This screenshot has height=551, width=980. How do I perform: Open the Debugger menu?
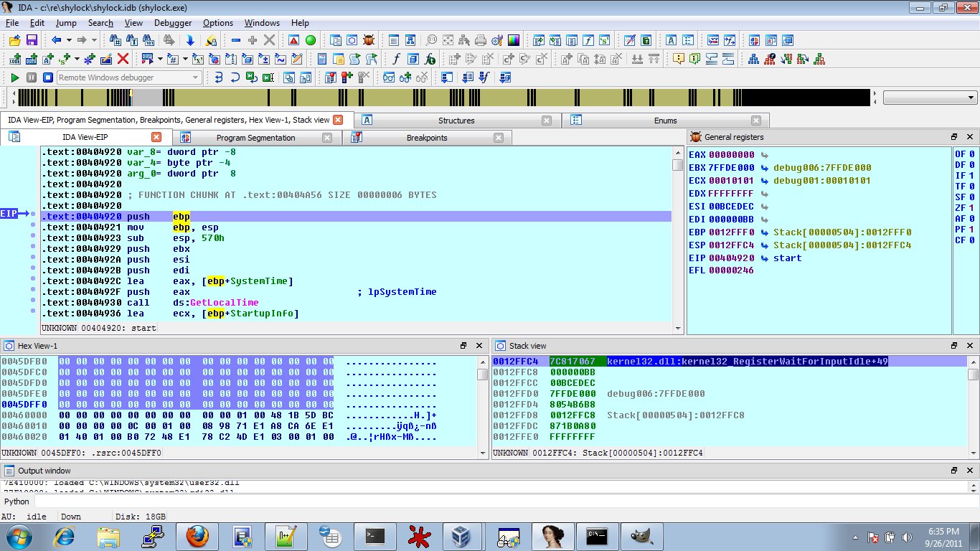173,23
